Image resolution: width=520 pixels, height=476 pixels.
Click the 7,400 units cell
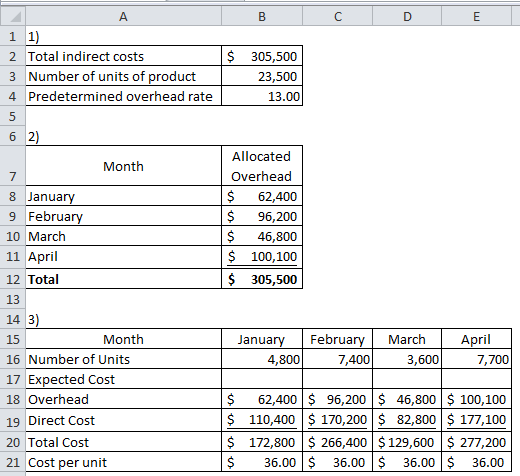[x=338, y=359]
